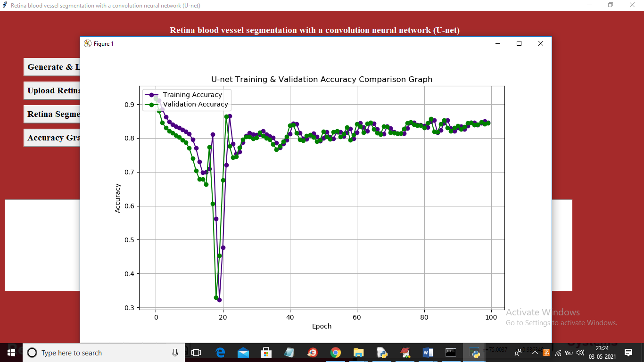644x362 pixels.
Task: Run the Retina Segmentation button
Action: point(52,114)
